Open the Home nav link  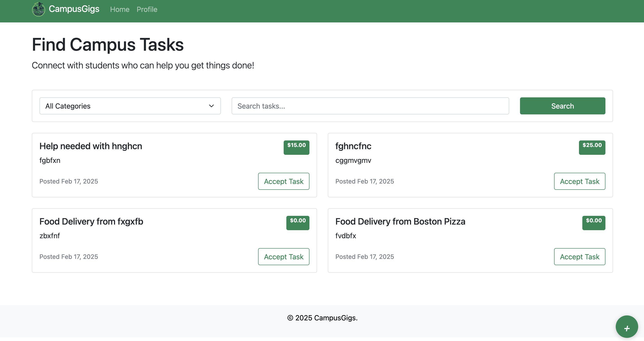click(120, 9)
